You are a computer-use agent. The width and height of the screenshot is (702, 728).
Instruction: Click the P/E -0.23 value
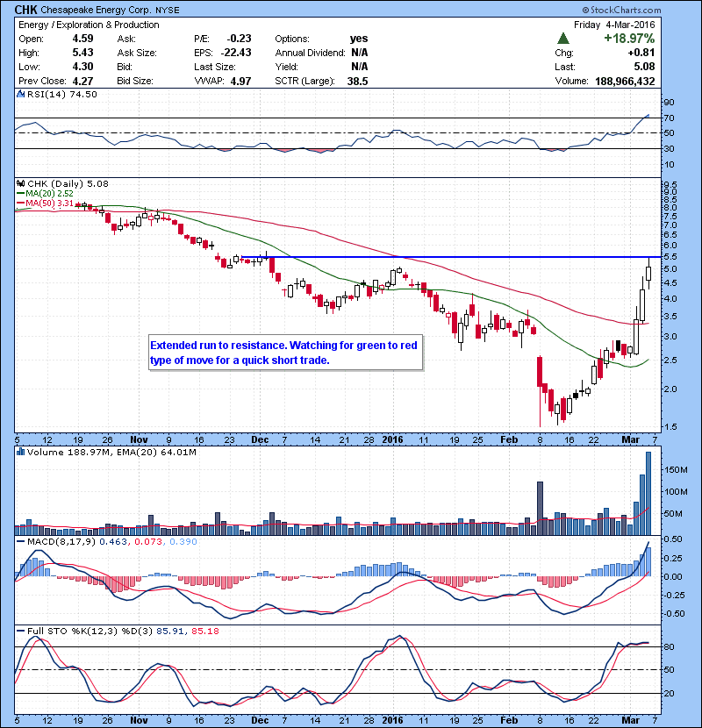[x=240, y=39]
